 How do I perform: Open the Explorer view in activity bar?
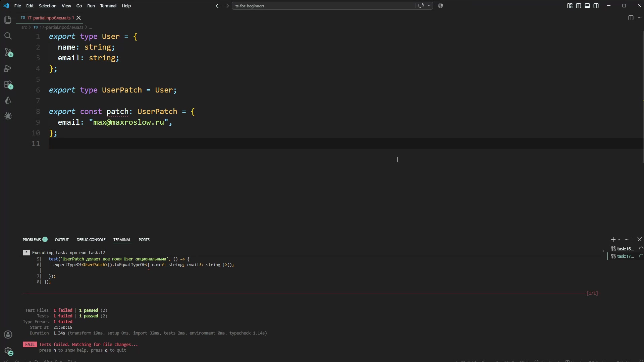click(x=8, y=20)
